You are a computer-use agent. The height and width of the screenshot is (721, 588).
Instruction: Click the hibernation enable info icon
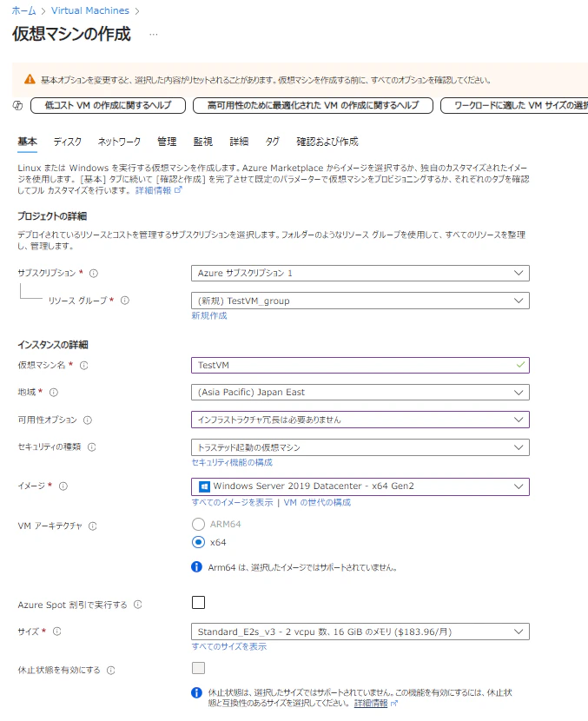111,670
